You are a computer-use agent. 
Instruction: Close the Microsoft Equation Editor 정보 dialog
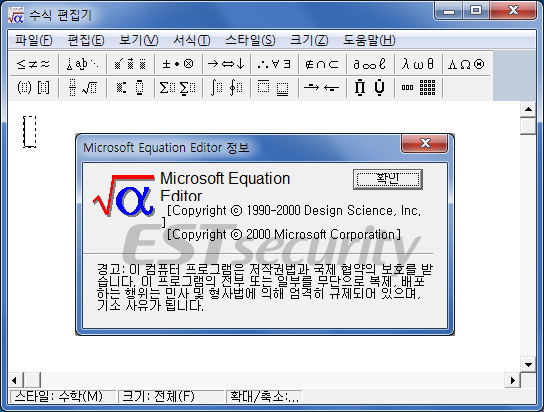425,143
